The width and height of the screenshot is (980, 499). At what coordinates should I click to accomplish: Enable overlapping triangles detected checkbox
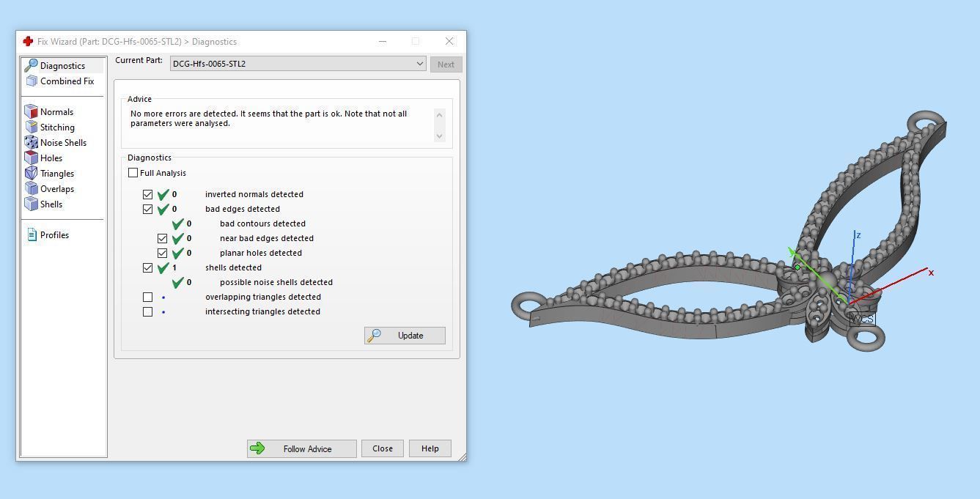point(147,297)
